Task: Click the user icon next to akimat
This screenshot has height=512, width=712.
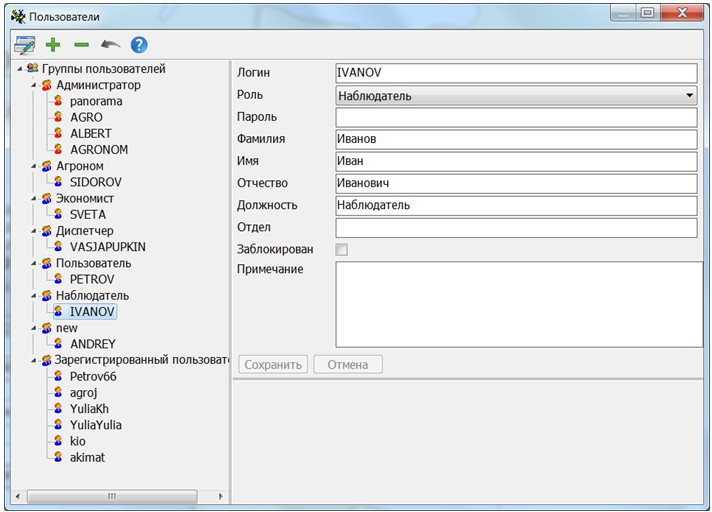Action: 59,457
